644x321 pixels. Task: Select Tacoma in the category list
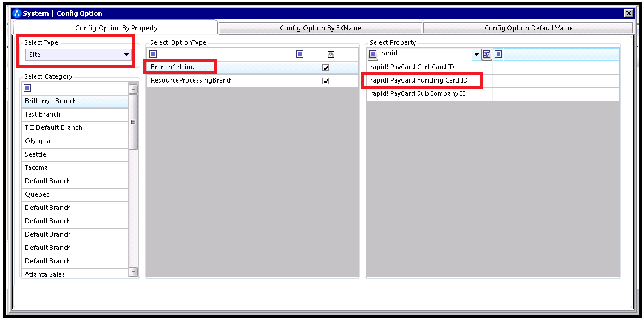(75, 168)
